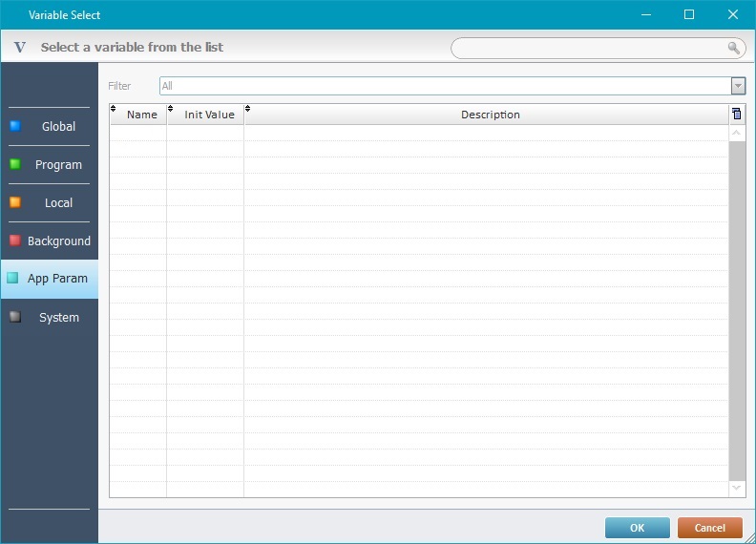Viewport: 756px width, 544px height.
Task: Click the magnifier icon in search box
Action: pos(733,48)
